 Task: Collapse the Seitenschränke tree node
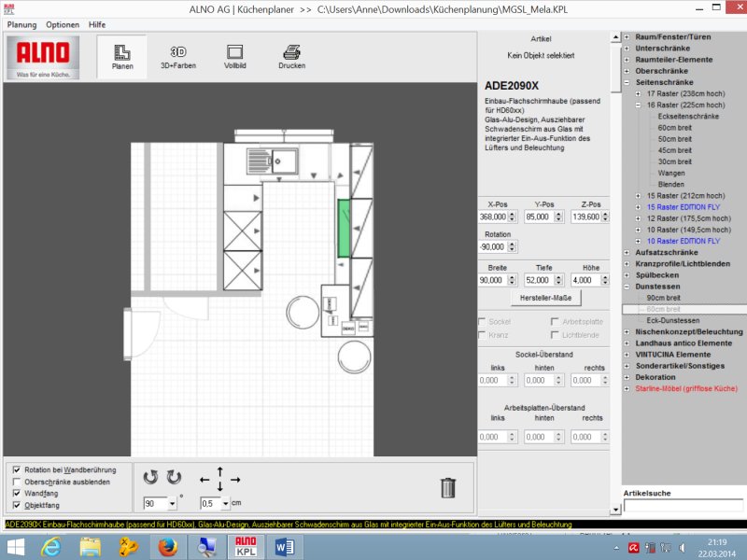(x=627, y=82)
